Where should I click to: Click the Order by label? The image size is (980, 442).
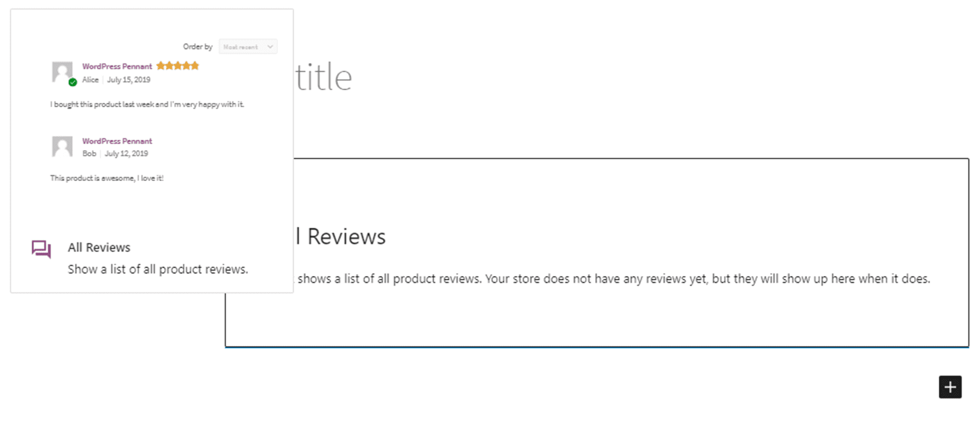(198, 47)
